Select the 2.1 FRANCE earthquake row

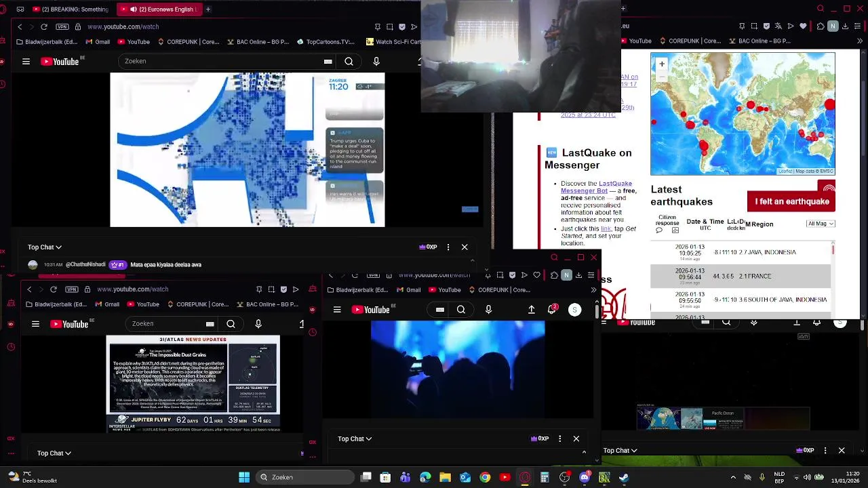[741, 276]
